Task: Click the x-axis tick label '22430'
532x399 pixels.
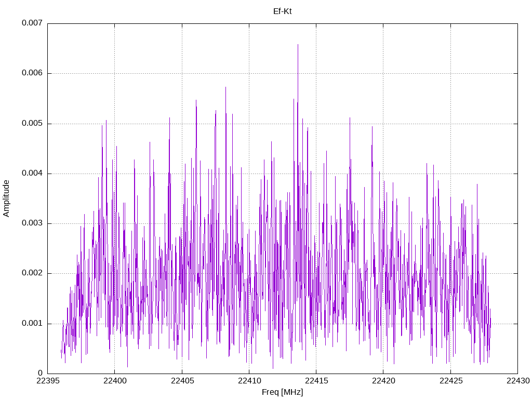Action: tap(518, 381)
